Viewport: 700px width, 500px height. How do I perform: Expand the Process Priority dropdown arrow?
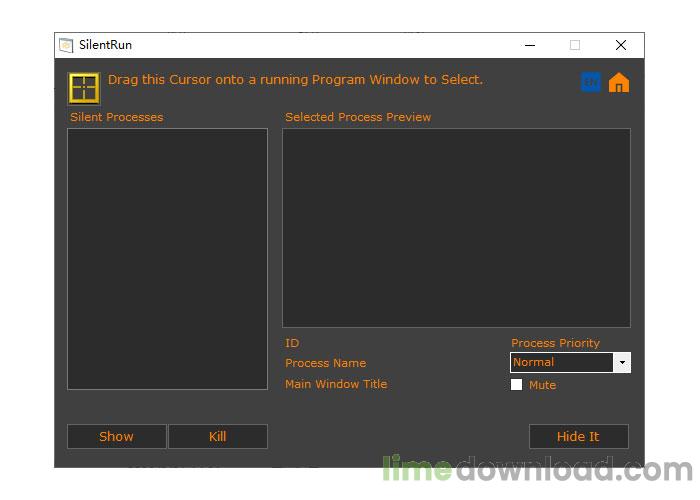(x=622, y=362)
